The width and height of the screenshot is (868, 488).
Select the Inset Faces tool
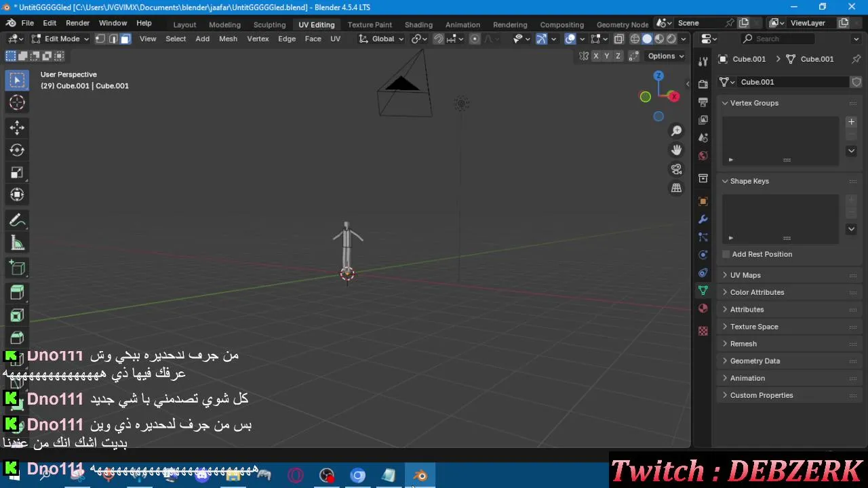(17, 315)
